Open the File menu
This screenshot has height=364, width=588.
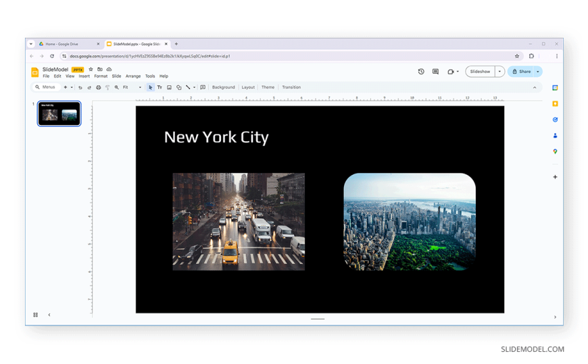(46, 76)
